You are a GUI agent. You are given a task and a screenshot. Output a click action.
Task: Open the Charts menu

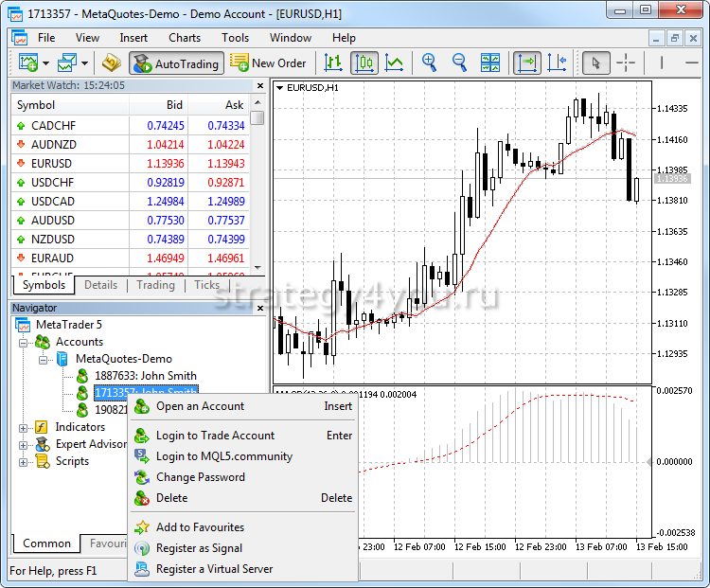pyautogui.click(x=185, y=38)
